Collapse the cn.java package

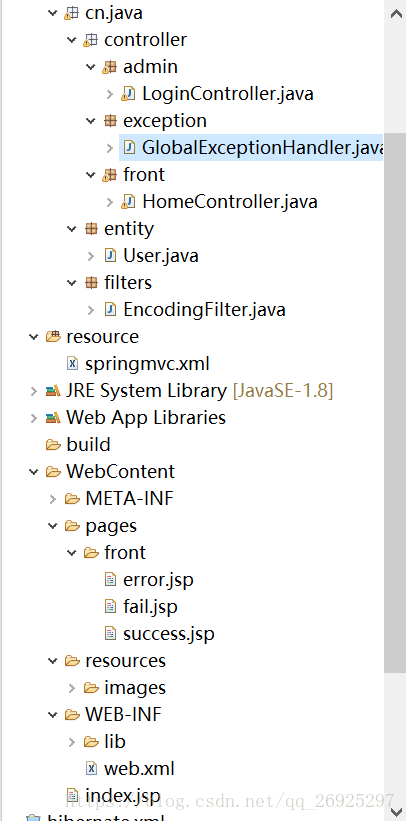tap(52, 13)
